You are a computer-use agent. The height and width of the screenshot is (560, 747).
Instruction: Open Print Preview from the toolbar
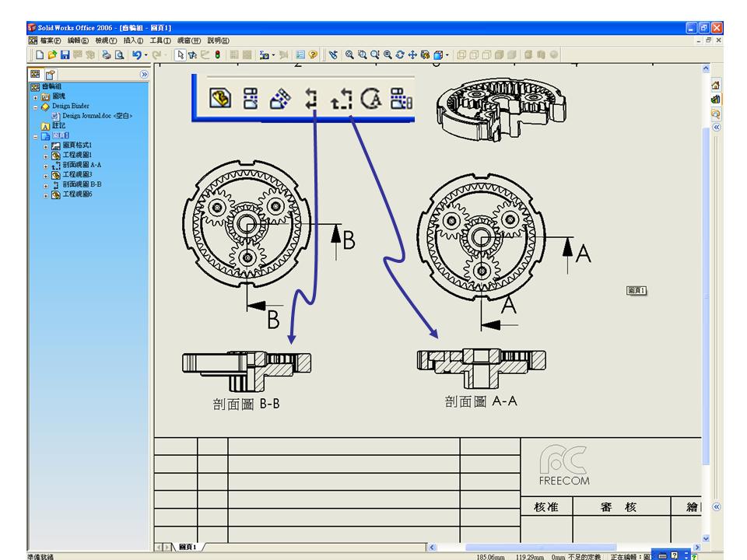click(119, 54)
